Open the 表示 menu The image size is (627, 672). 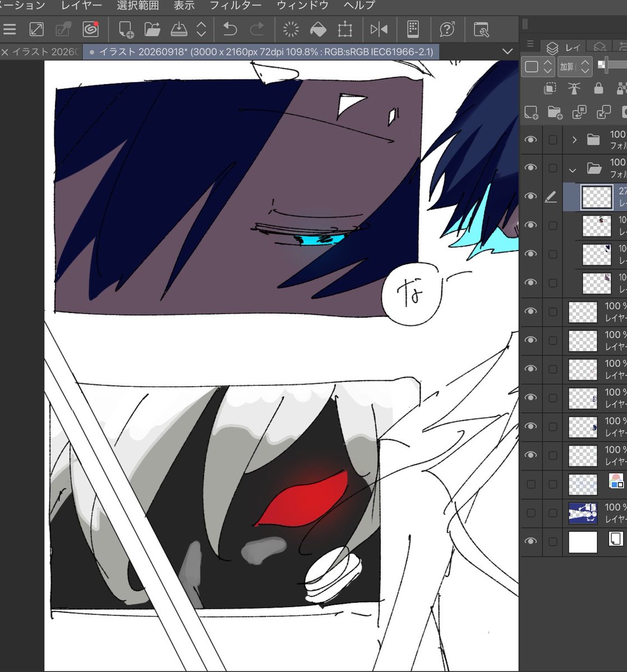coord(184,6)
